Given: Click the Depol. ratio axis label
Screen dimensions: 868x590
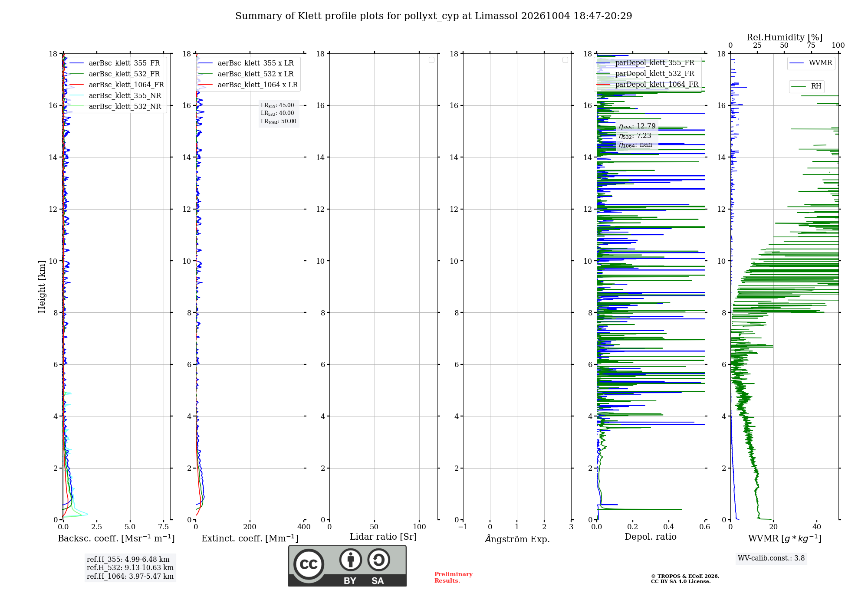Looking at the screenshot, I should click(651, 537).
